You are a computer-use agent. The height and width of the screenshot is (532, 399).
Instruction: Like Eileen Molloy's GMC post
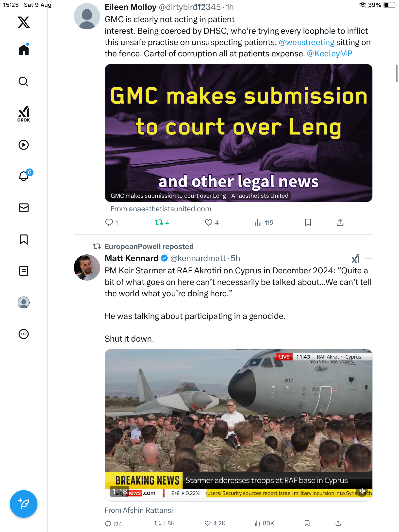[208, 223]
